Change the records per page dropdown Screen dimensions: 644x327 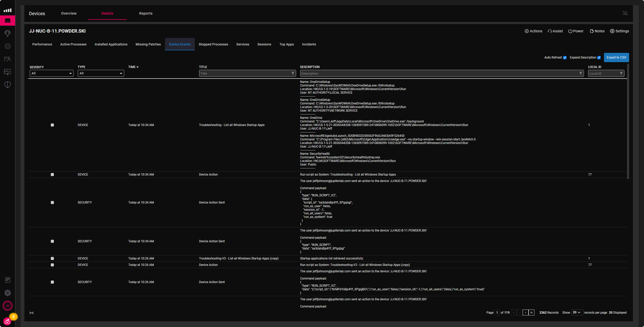[x=577, y=313]
